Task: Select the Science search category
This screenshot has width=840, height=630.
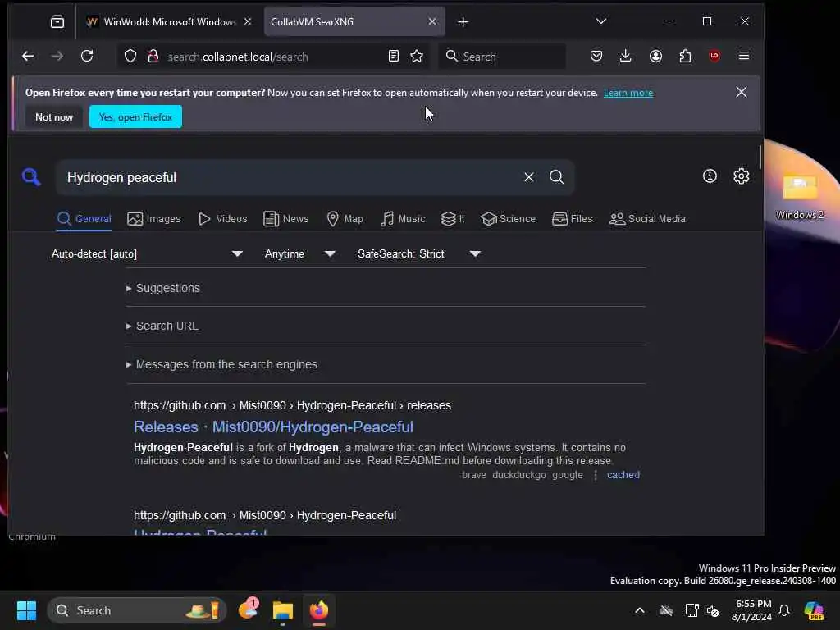Action: tap(508, 218)
